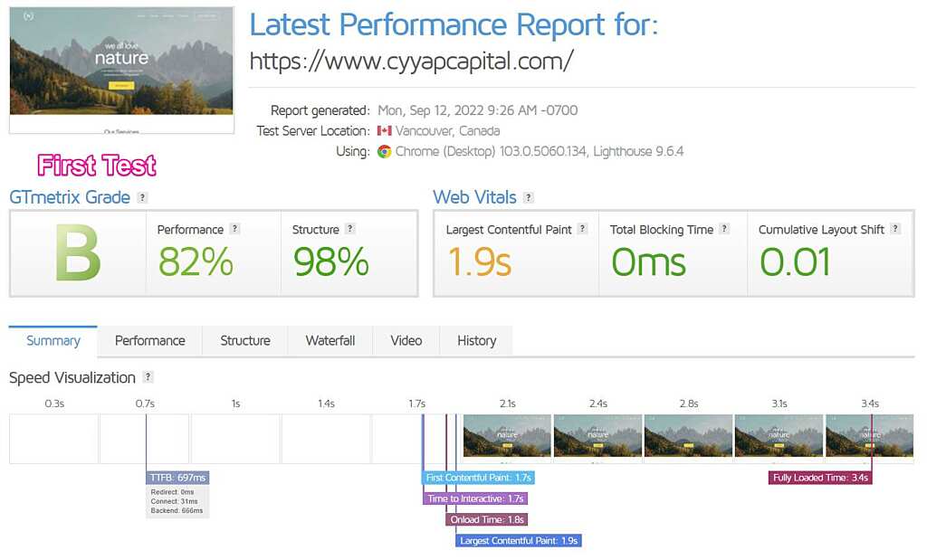Click the empty filmstrip frame at 1s
The height and width of the screenshot is (560, 927).
tap(235, 439)
